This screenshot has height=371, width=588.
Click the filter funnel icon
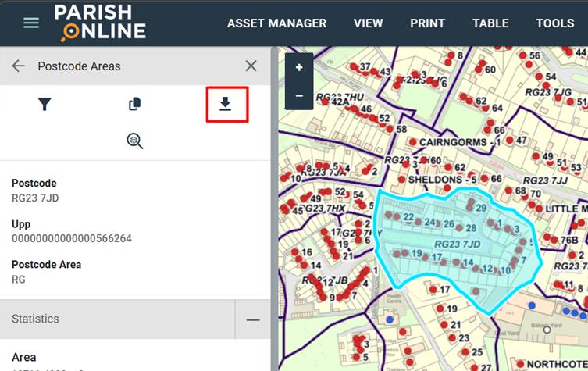[x=45, y=104]
